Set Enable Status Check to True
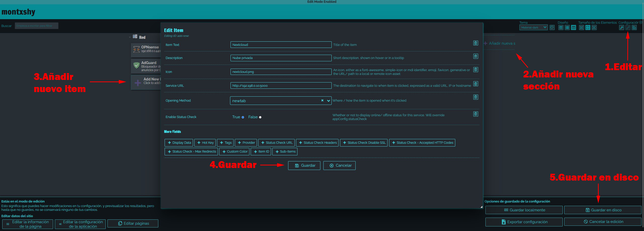This screenshot has width=644, height=231. tap(243, 117)
